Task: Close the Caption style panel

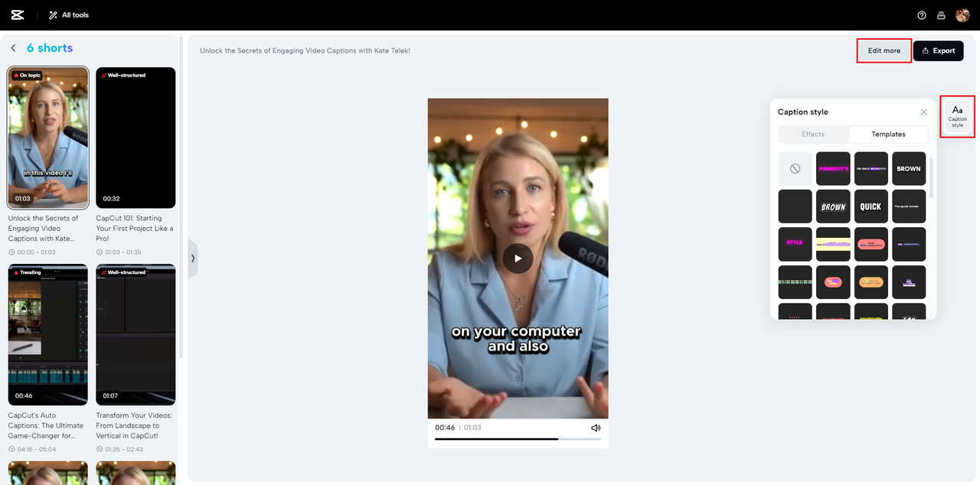Action: (923, 112)
